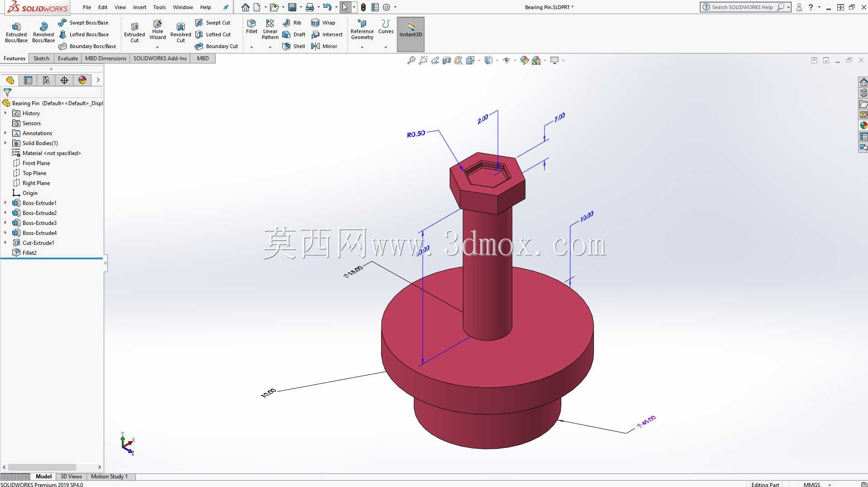Pin the SOLIDWORKS menu bar
The height and width of the screenshot is (487, 868).
click(226, 7)
